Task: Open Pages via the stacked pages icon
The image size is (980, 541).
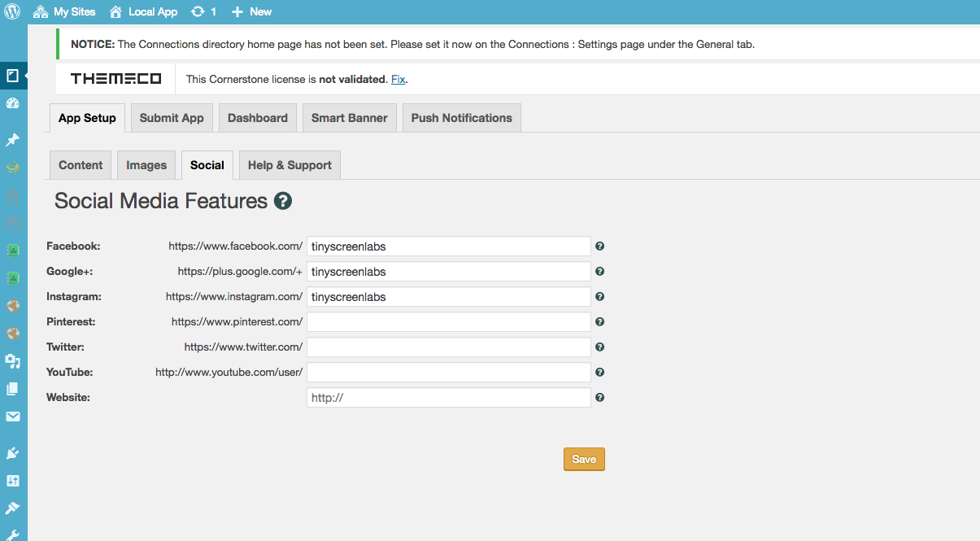Action: coord(12,389)
